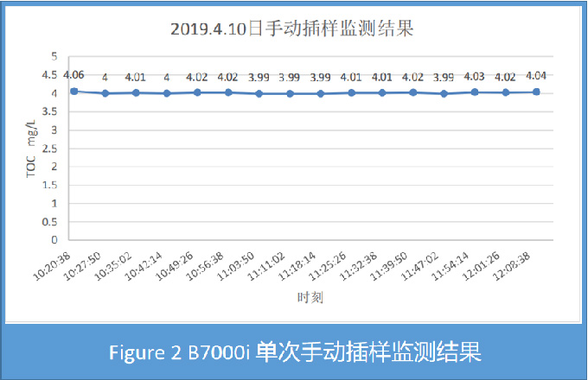Click the Figure 2 B7000i caption text

coord(295,351)
